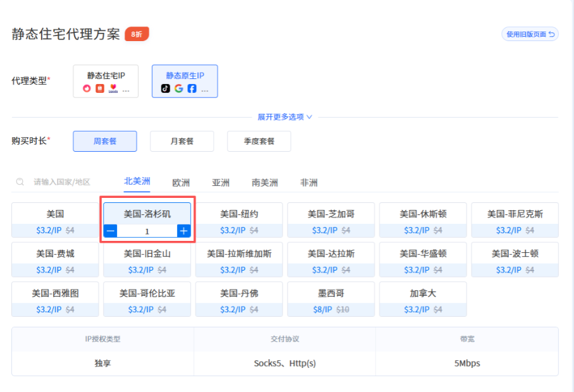Choose the 季度套餐 duration
This screenshot has width=574, height=392.
259,141
